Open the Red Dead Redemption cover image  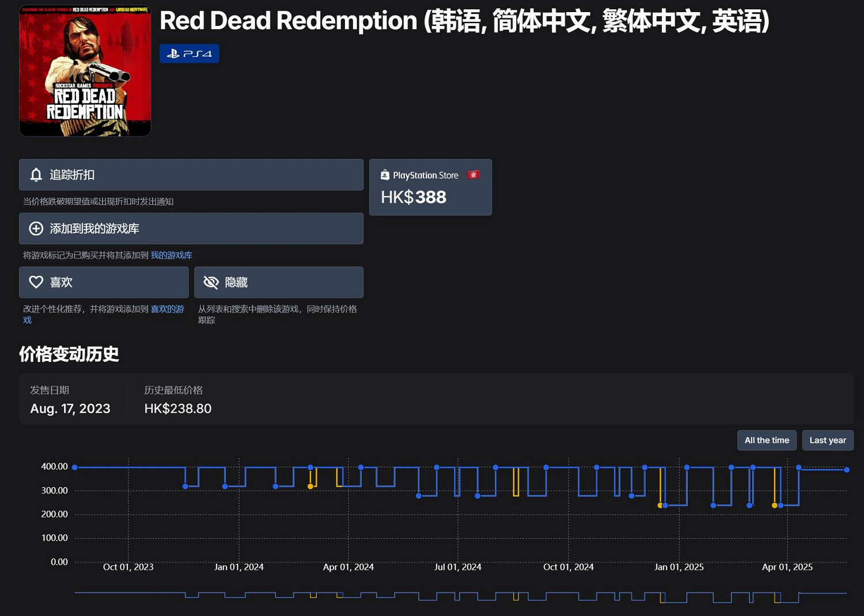(85, 71)
